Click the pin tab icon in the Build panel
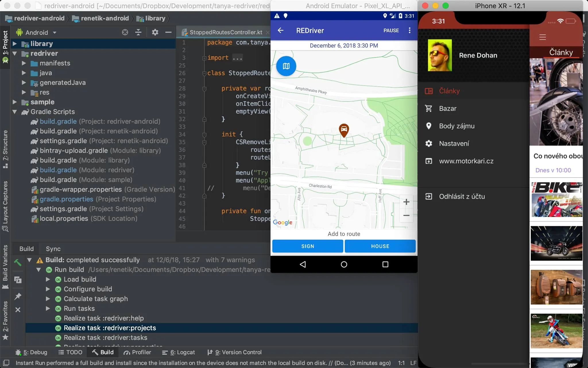The height and width of the screenshot is (368, 588). (x=18, y=296)
